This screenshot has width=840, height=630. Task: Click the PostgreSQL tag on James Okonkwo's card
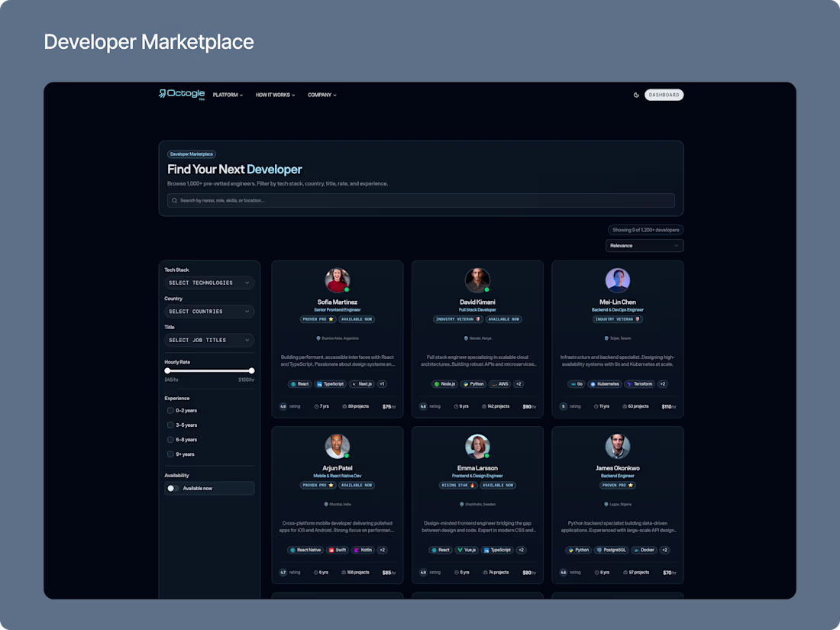click(x=611, y=550)
